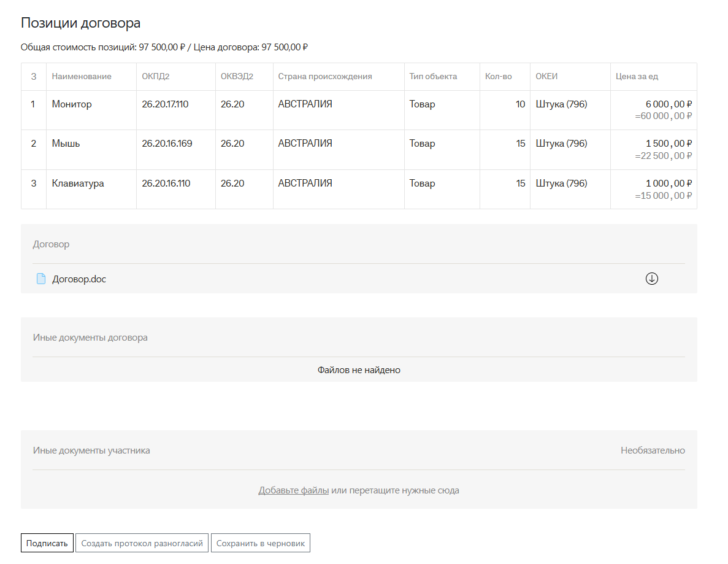
Task: Click the Наименование column header
Action: [82, 77]
